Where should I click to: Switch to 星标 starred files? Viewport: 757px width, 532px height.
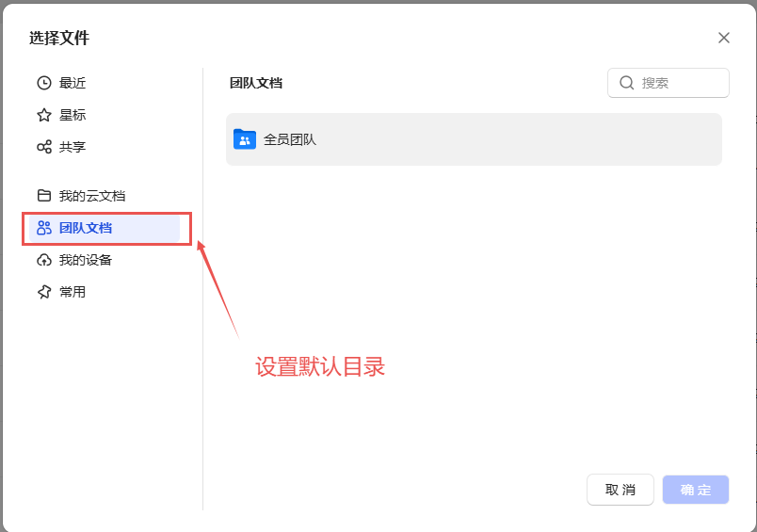(x=72, y=115)
